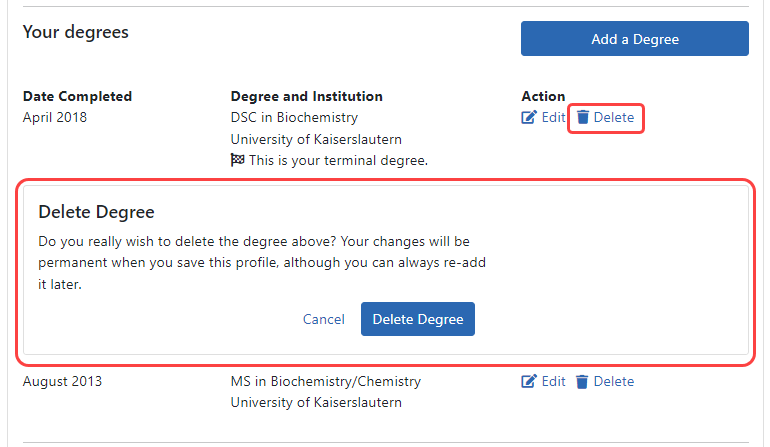Click the Delete Degree dialog heading

coord(96,212)
